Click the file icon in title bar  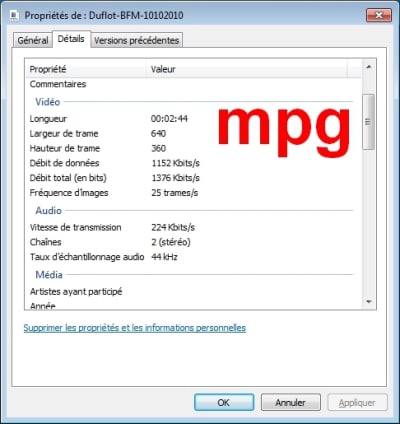(14, 15)
